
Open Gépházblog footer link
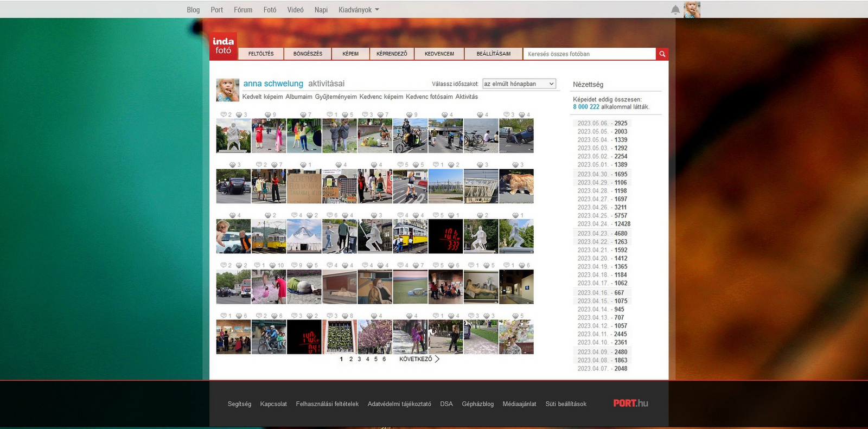point(478,404)
